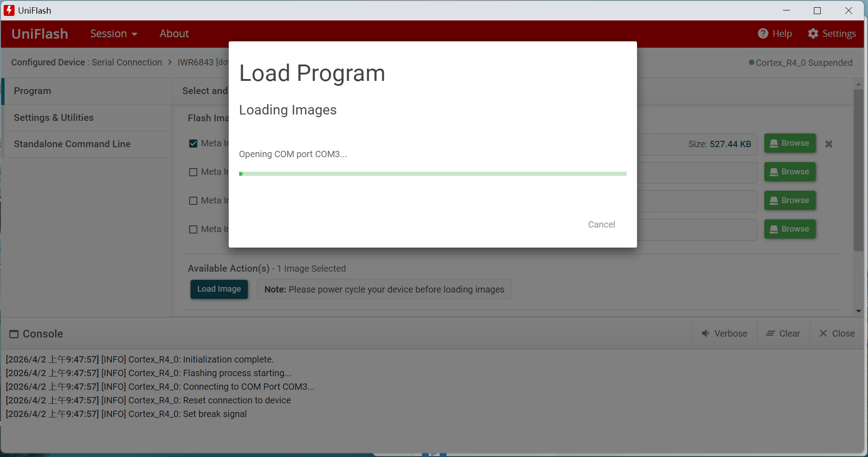
Task: Click the 'Flashing process starting...' console line
Action: [x=149, y=373]
